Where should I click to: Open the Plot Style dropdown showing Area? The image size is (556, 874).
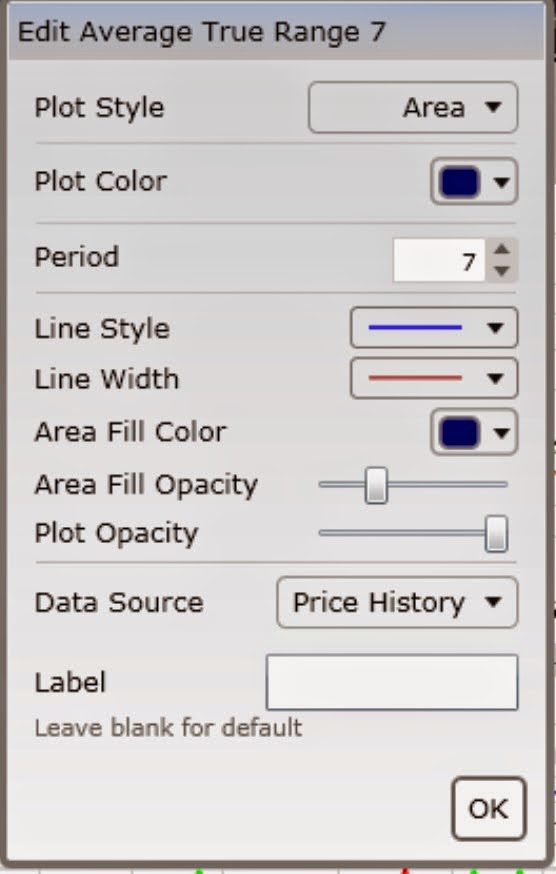coord(413,107)
